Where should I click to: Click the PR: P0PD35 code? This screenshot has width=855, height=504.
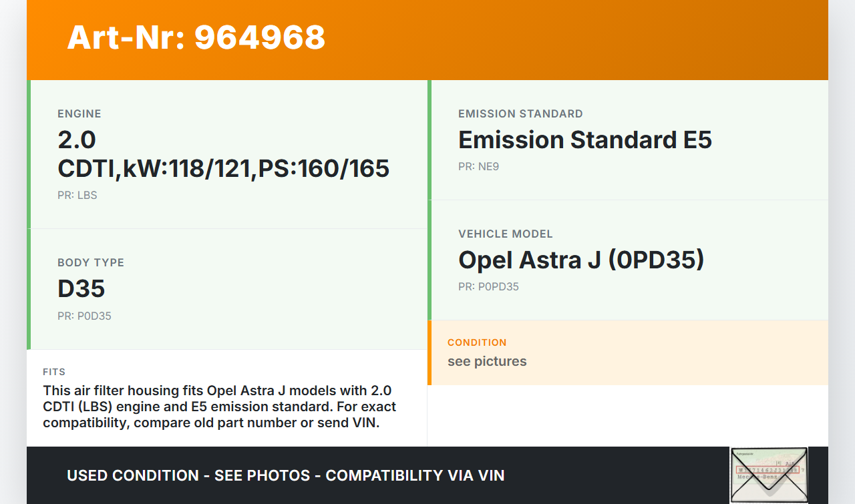coord(488,287)
